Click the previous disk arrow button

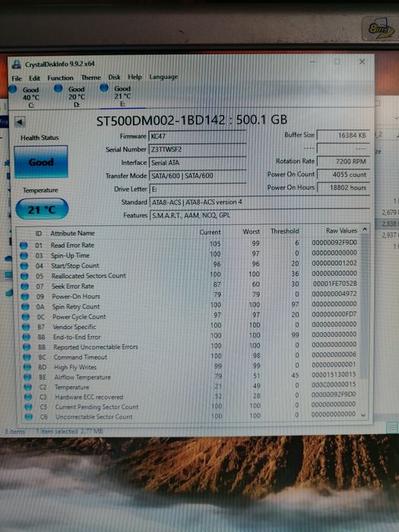pyautogui.click(x=20, y=122)
